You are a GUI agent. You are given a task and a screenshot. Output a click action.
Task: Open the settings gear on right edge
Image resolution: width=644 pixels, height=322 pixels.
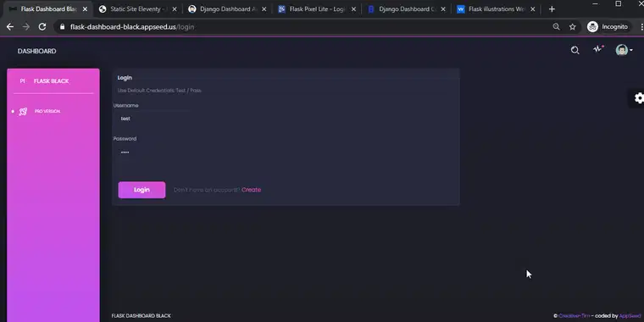click(639, 98)
